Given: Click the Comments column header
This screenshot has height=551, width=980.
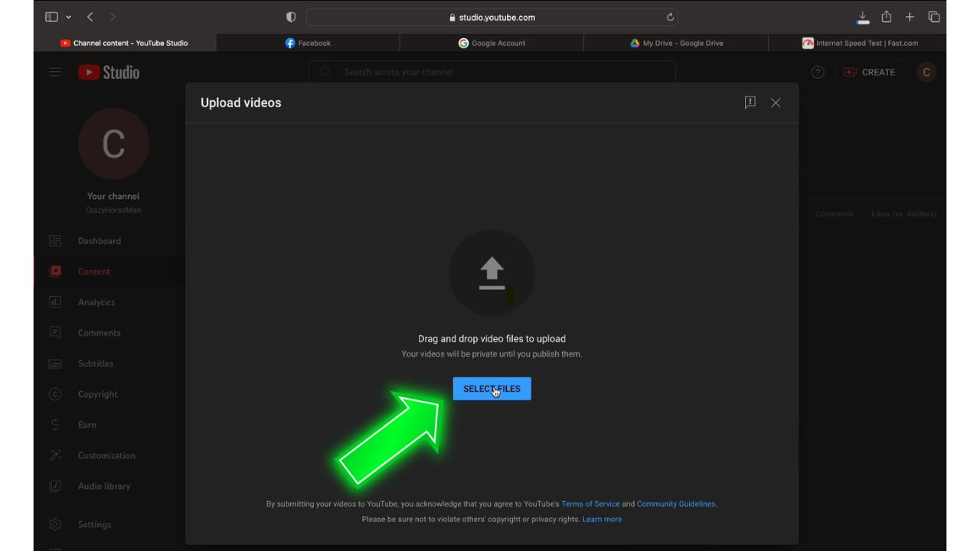Looking at the screenshot, I should click(x=835, y=214).
